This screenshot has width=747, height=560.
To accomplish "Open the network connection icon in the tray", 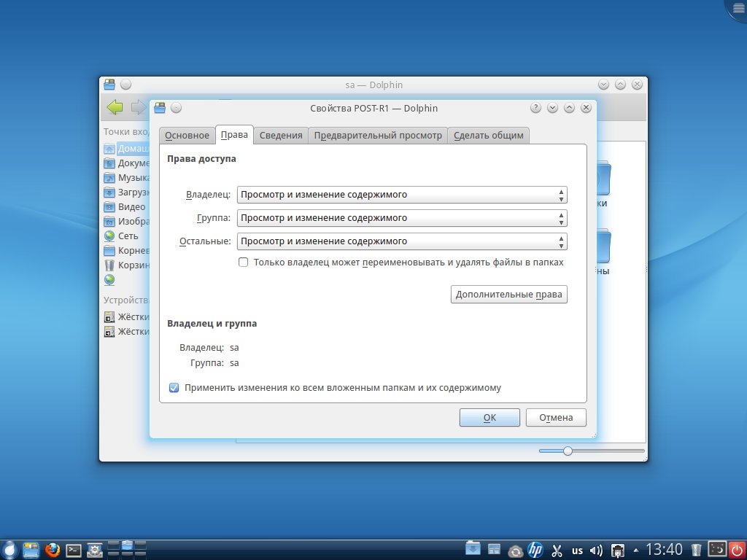I will [x=618, y=551].
